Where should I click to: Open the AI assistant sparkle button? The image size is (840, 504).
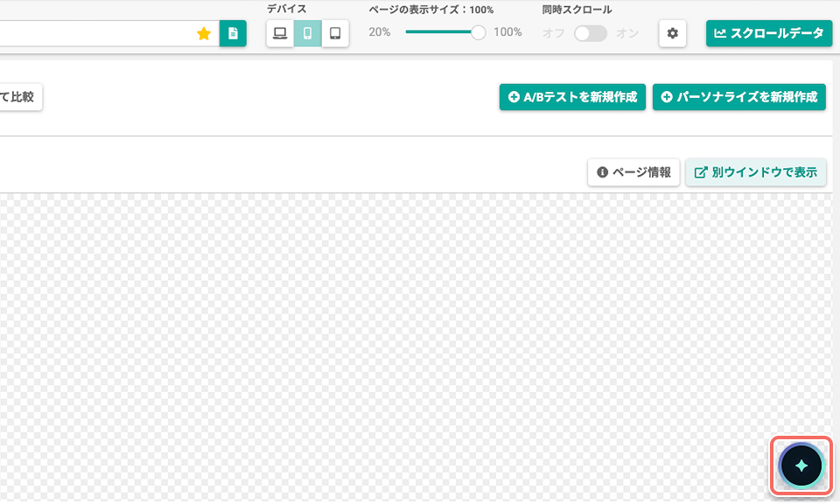[x=801, y=465]
